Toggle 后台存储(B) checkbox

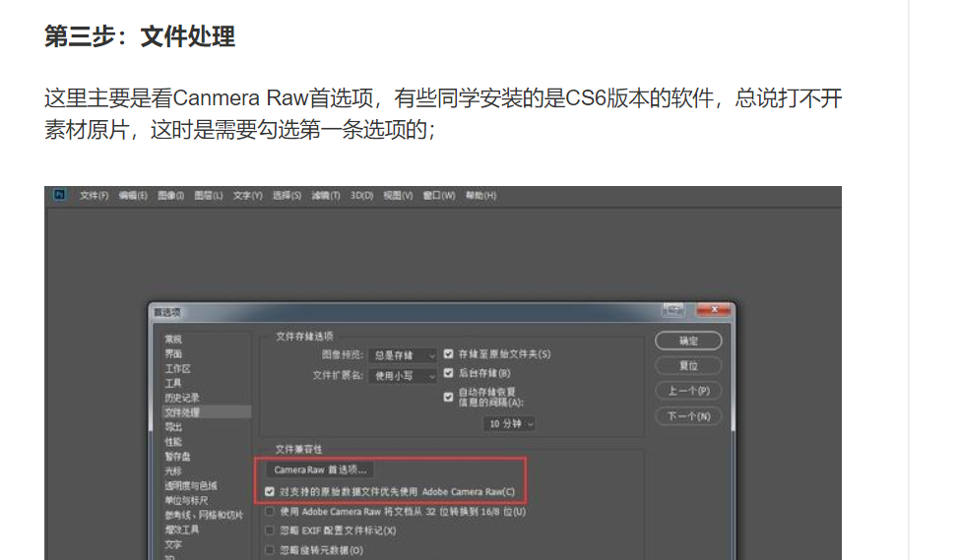tap(448, 373)
